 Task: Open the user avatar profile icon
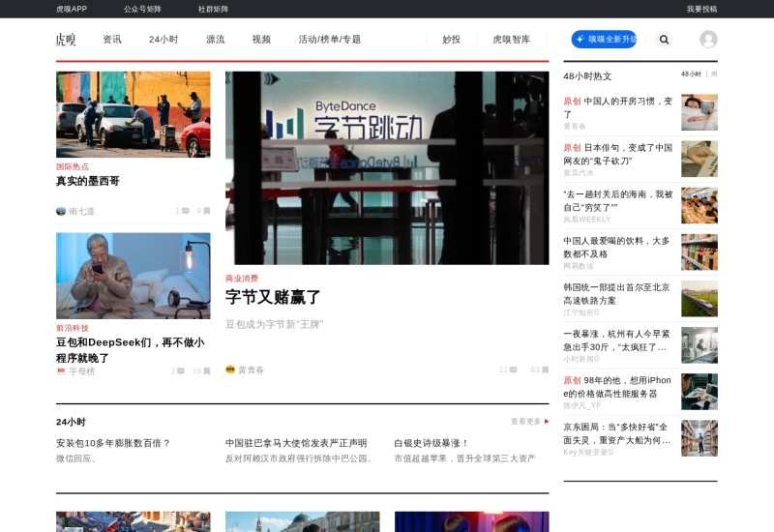tap(708, 40)
